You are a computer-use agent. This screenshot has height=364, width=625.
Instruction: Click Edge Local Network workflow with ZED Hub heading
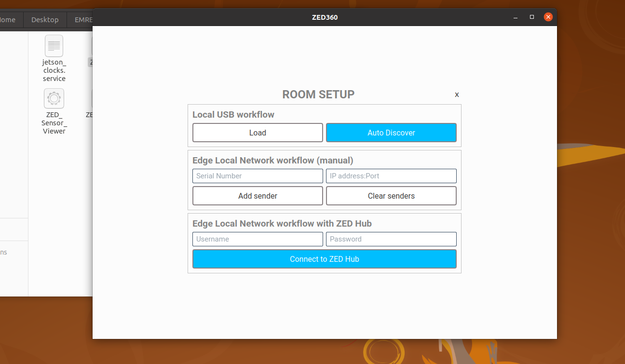click(x=282, y=224)
